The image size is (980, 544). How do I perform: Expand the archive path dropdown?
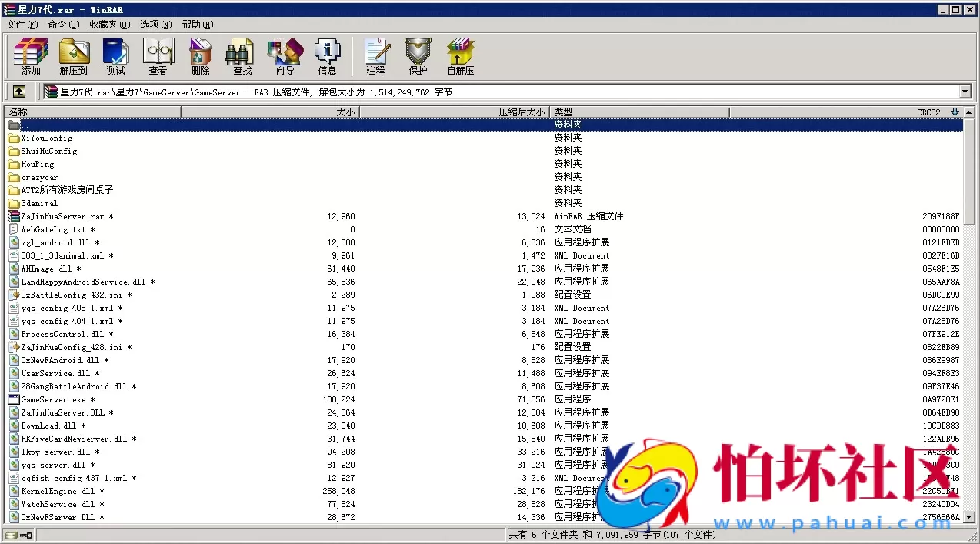click(x=965, y=92)
